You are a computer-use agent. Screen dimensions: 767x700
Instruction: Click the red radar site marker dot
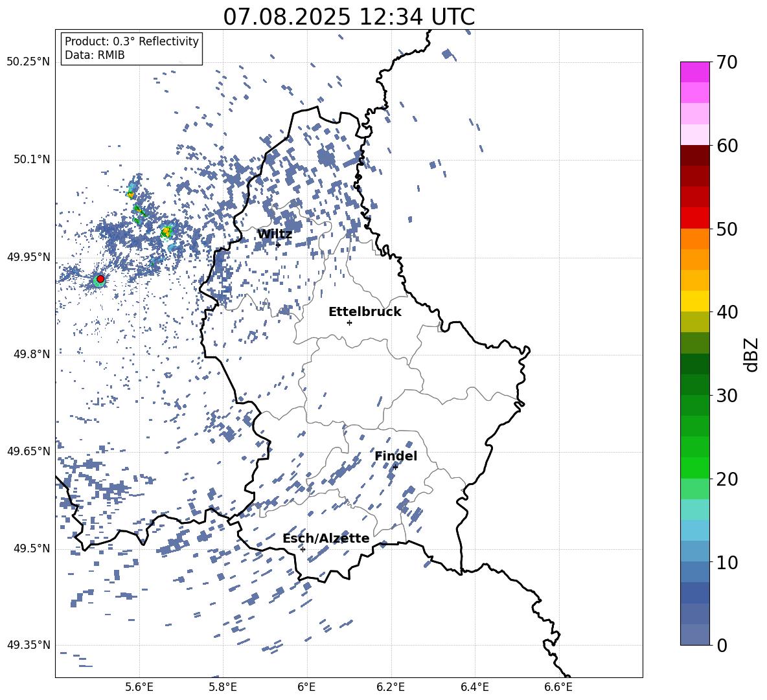(x=100, y=279)
